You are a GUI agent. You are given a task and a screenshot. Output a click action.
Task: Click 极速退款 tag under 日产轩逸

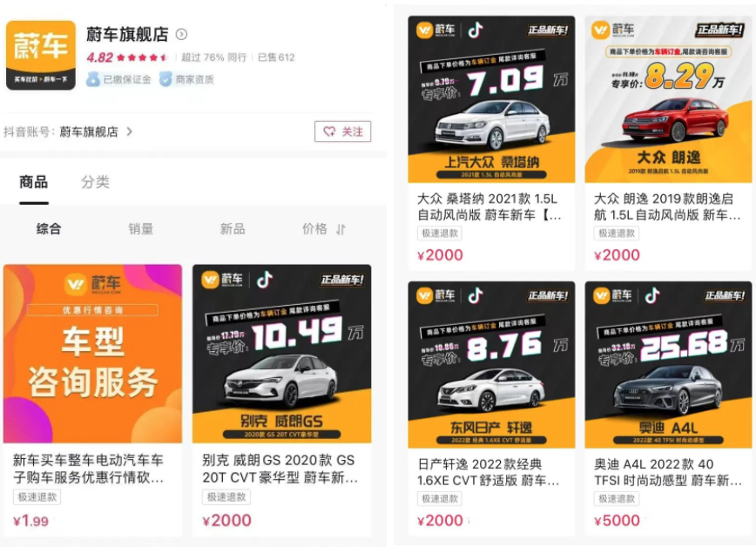pos(440,499)
